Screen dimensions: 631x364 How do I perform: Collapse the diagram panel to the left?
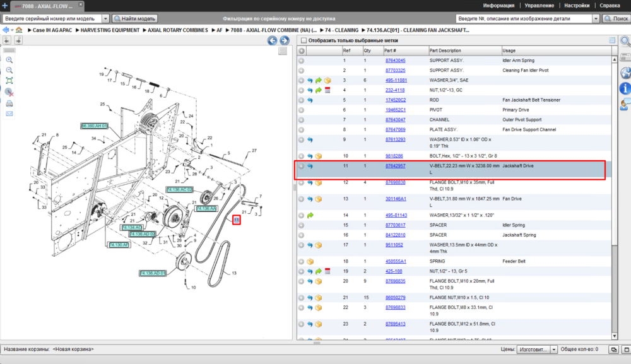(x=7, y=40)
